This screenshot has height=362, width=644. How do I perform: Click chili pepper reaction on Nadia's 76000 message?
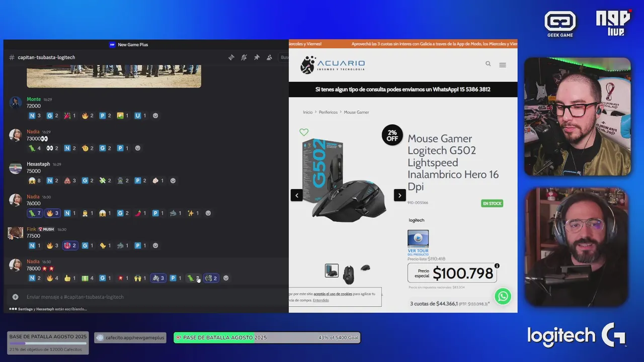point(140,213)
